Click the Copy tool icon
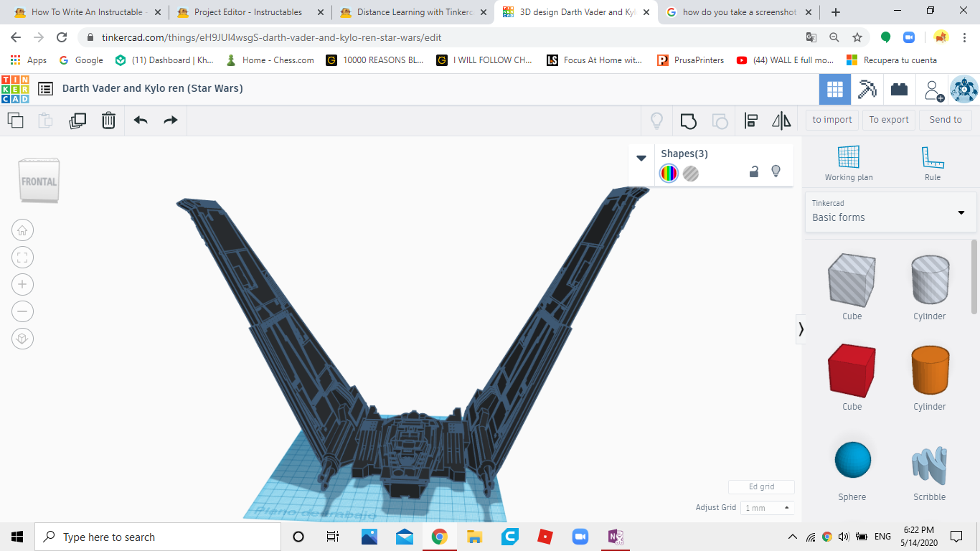 (x=15, y=121)
